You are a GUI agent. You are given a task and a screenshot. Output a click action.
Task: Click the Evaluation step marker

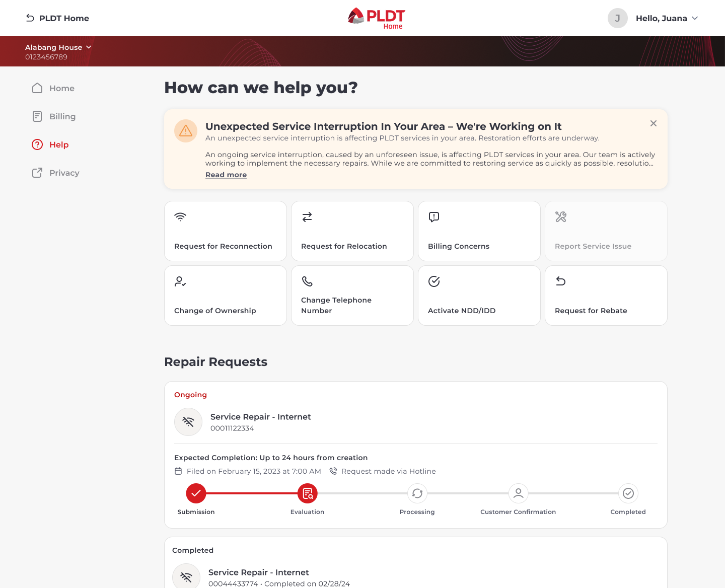[308, 493]
